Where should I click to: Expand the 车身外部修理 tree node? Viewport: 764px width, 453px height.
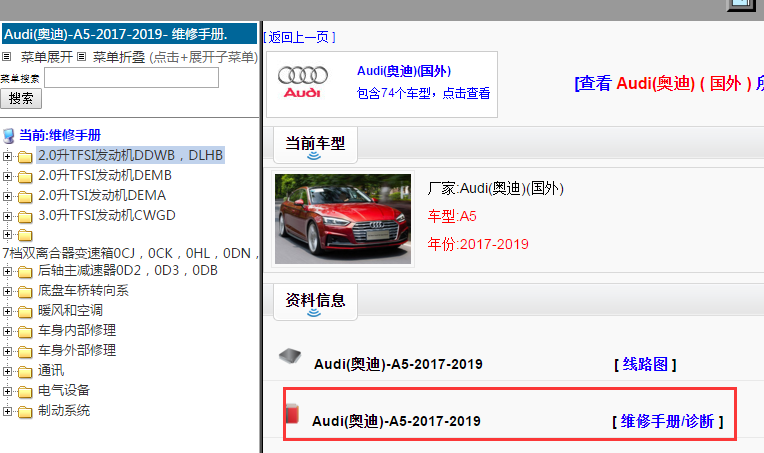click(7, 351)
